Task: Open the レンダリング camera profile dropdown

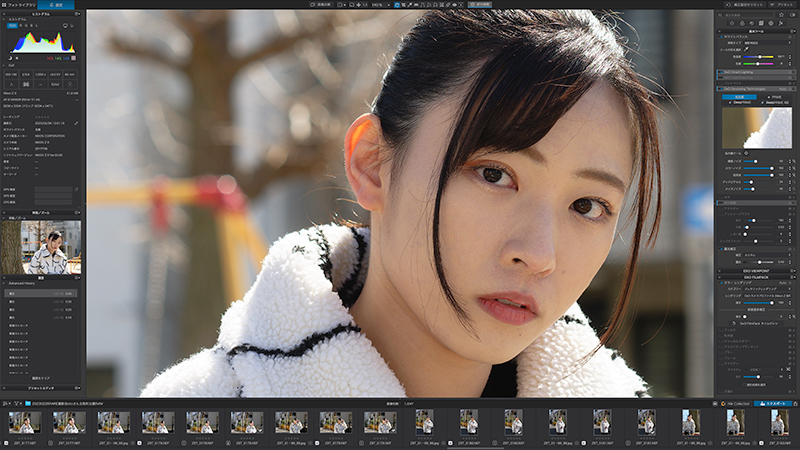Action: pyautogui.click(x=765, y=296)
